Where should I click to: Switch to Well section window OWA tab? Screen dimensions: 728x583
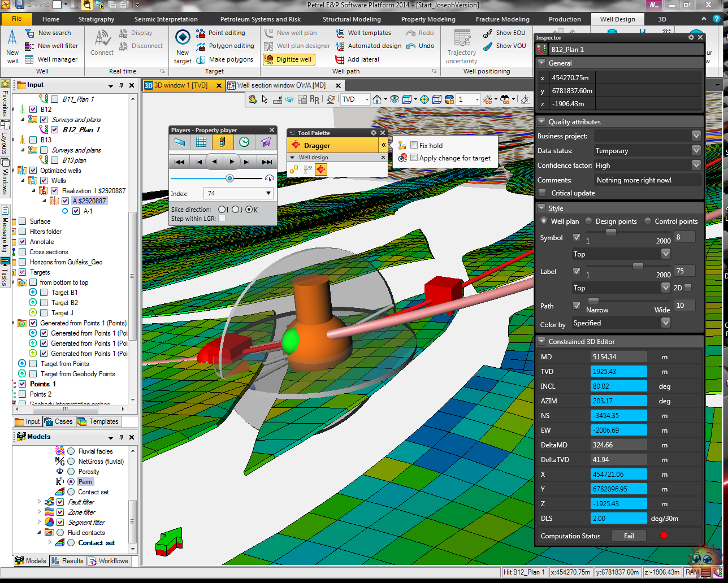[x=281, y=85]
